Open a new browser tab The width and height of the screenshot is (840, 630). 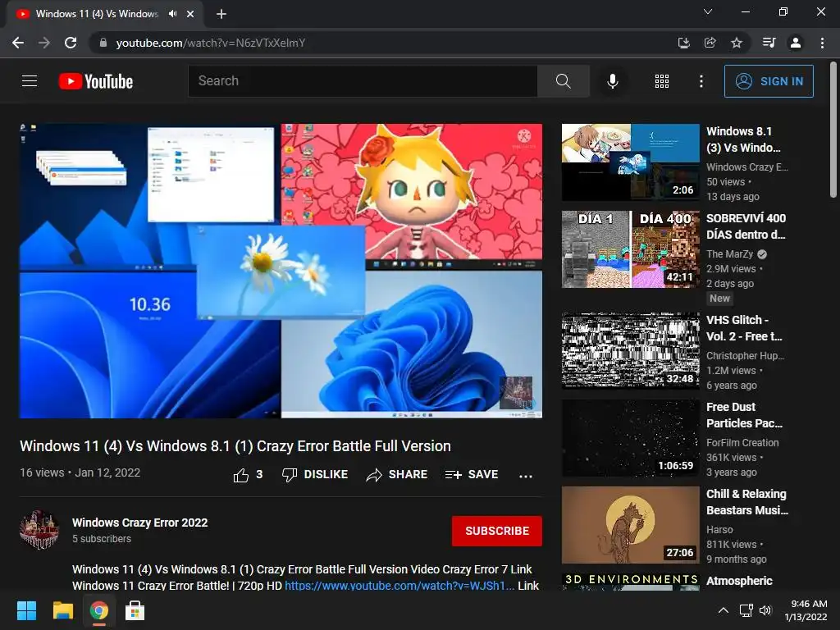221,14
